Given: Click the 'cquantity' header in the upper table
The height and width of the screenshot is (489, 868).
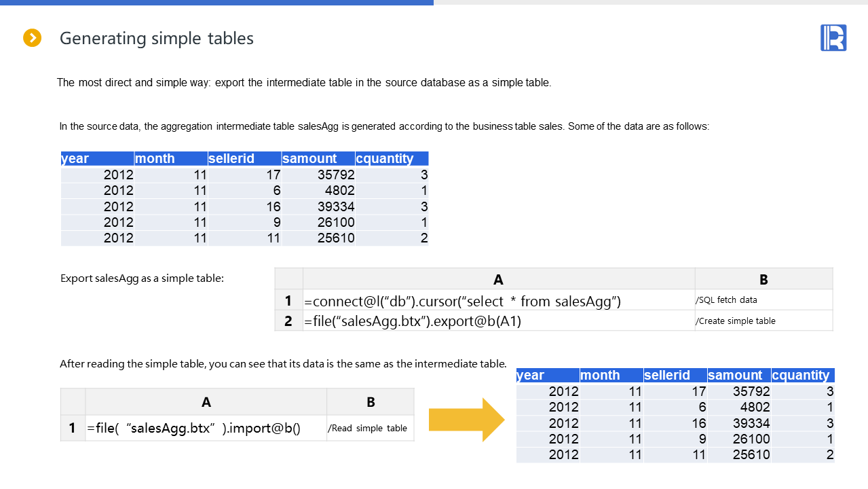Looking at the screenshot, I should pyautogui.click(x=392, y=158).
